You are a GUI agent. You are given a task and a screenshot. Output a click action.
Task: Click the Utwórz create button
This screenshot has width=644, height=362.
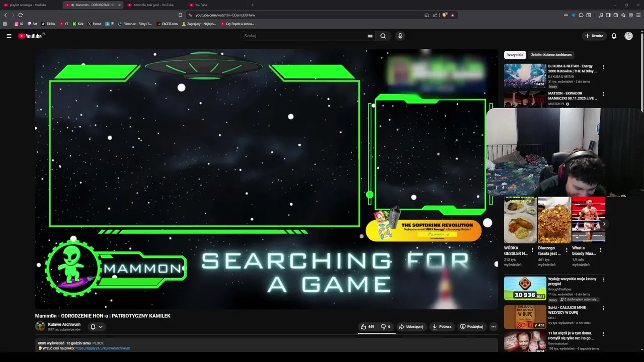pyautogui.click(x=594, y=36)
